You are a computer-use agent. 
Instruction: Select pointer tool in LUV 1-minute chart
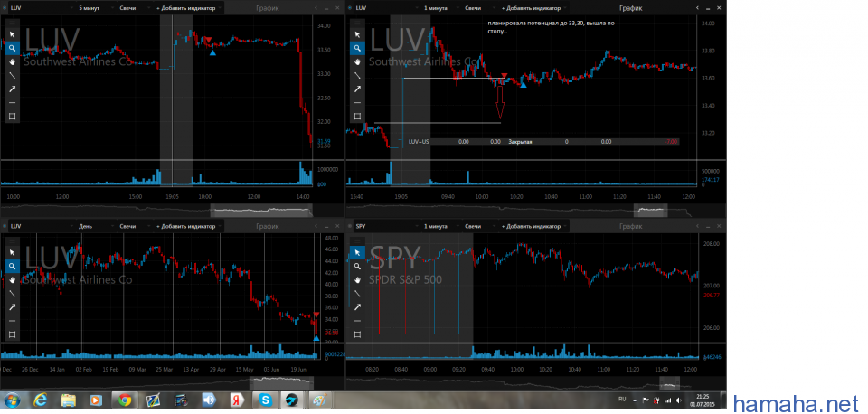coord(358,34)
